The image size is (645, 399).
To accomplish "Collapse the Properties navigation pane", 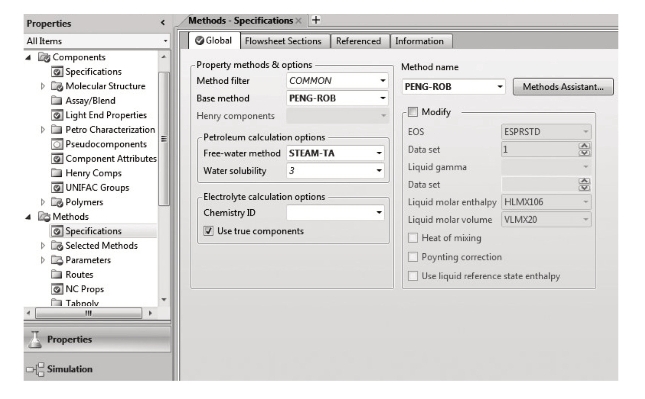I will 163,23.
